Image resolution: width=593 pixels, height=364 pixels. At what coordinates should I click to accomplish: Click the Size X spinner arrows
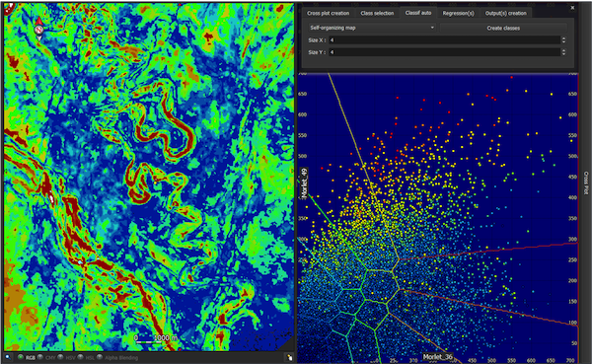click(563, 40)
